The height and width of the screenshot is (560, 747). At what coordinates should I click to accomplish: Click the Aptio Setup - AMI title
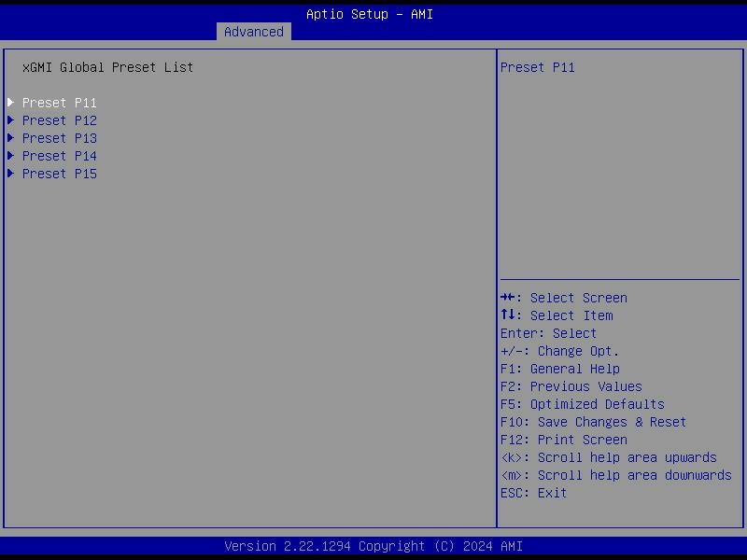coord(370,14)
